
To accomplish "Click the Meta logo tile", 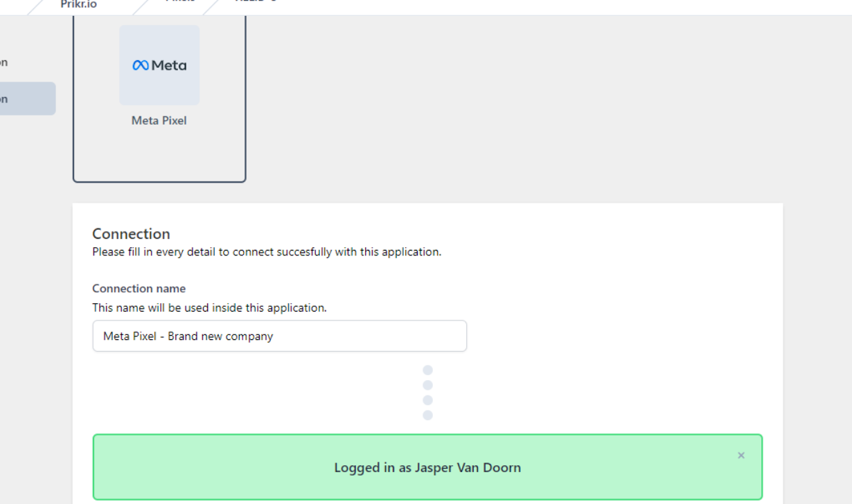I will click(159, 65).
